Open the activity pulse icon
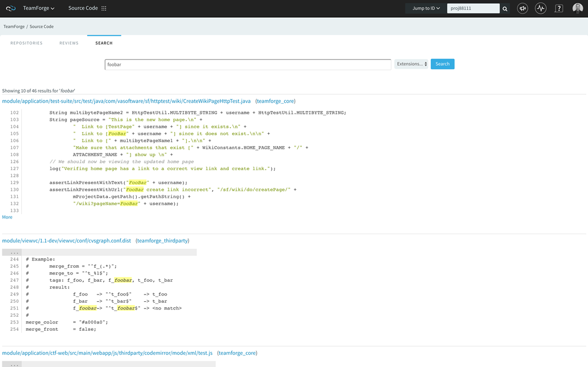 click(x=541, y=8)
